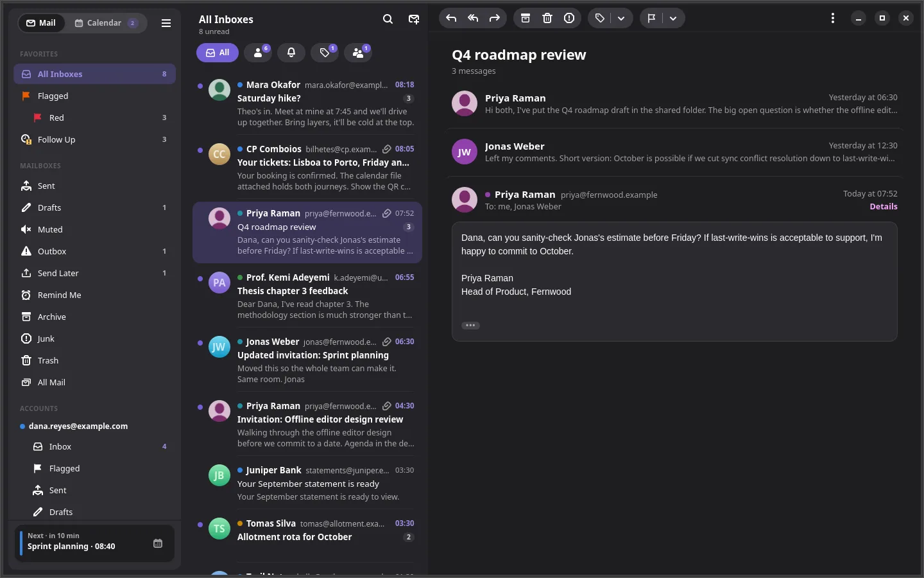Click the tag icon in the toolbar
Image resolution: width=924 pixels, height=578 pixels.
click(600, 18)
